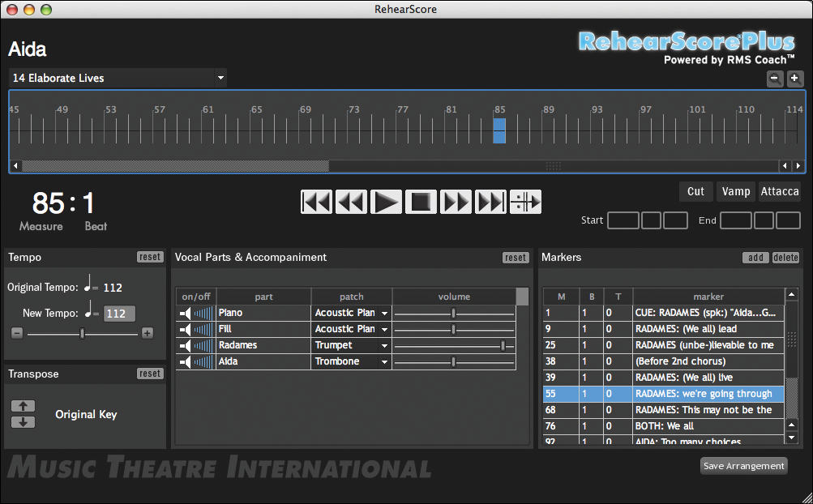The width and height of the screenshot is (813, 504).
Task: Open the song selector '14 Elaborate Lives'
Action: (118, 78)
